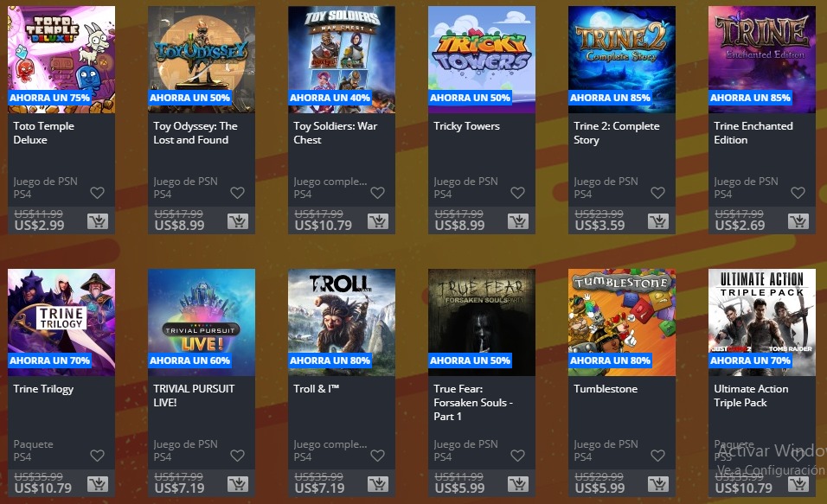Screen dimensions: 827x504
Task: Toggle wishlist heart for Tumblestone
Action: point(657,456)
